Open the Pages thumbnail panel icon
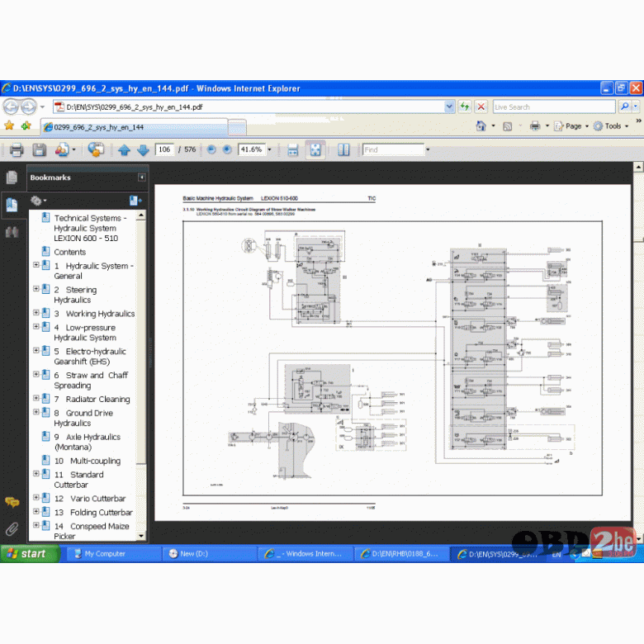Screen dimensions: 644x644 tap(12, 178)
